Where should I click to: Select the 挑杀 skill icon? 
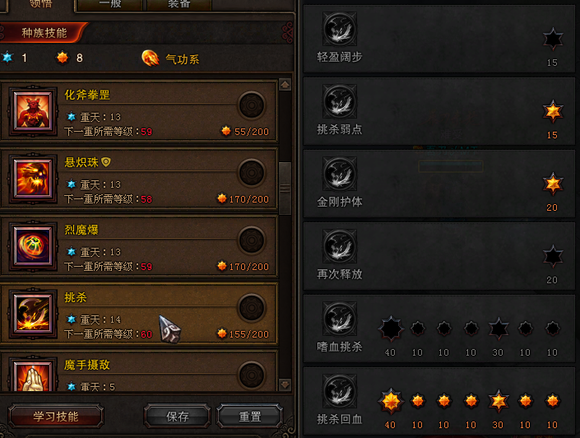pyautogui.click(x=33, y=314)
